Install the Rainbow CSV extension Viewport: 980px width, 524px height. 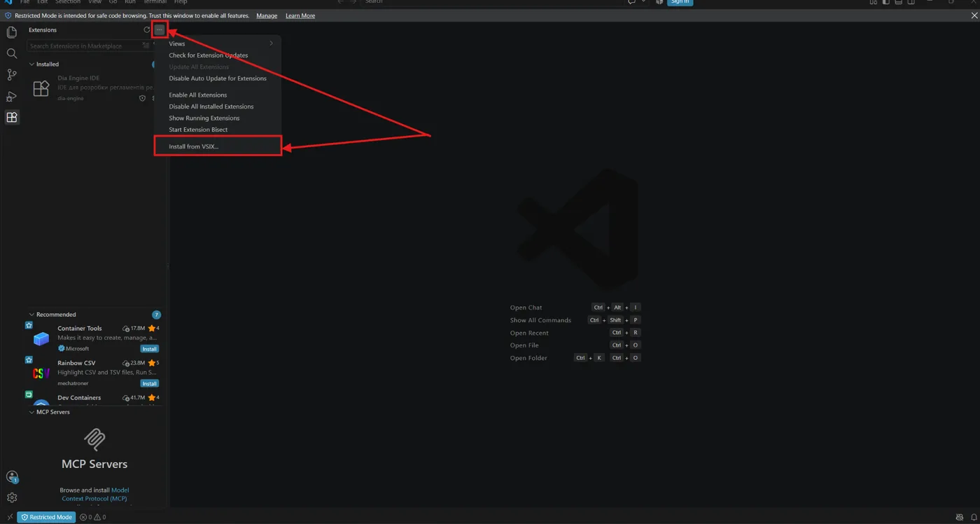[149, 384]
